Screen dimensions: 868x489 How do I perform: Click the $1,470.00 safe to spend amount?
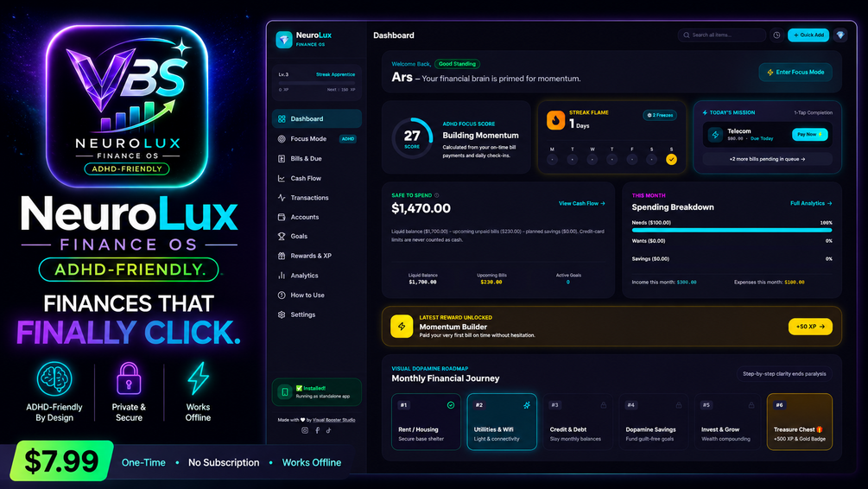[x=421, y=208]
